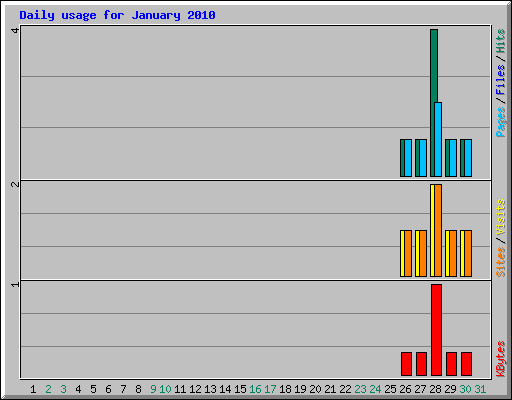Select the Sites legend label
Viewport: 512px width, 400px height.
click(500, 262)
